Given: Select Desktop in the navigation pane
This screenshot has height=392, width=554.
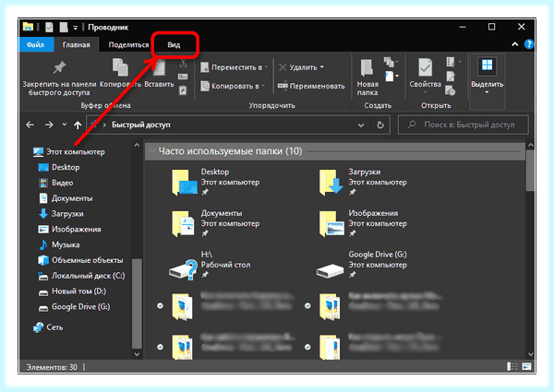Looking at the screenshot, I should tap(59, 167).
